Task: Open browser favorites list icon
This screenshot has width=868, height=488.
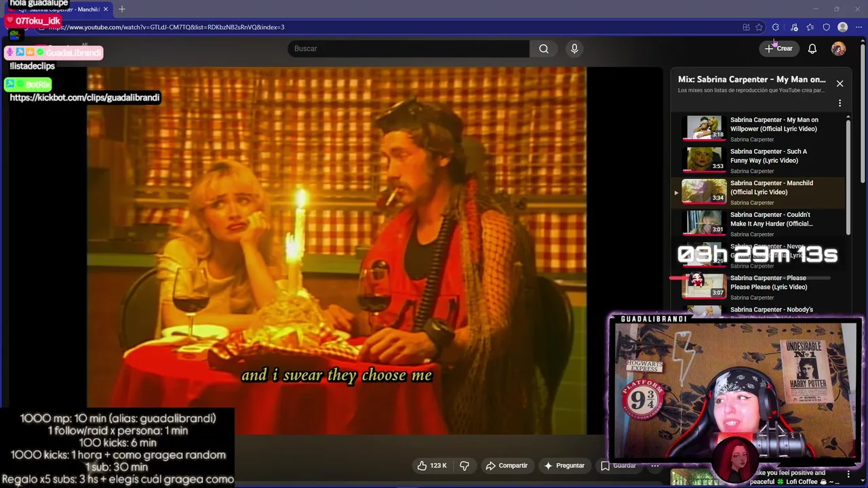Action: (810, 27)
